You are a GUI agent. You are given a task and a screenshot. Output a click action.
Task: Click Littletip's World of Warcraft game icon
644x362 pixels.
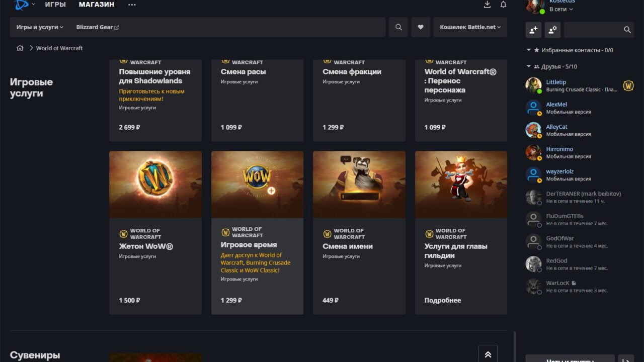click(628, 85)
